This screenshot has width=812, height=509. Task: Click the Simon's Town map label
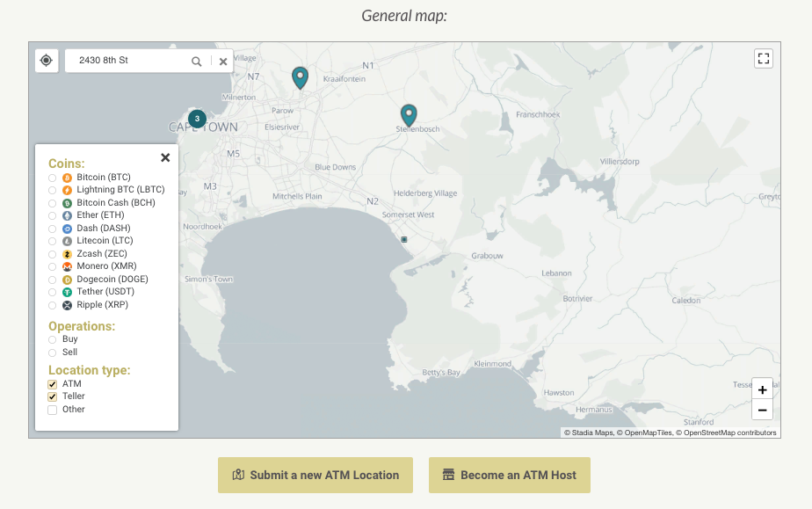point(208,279)
